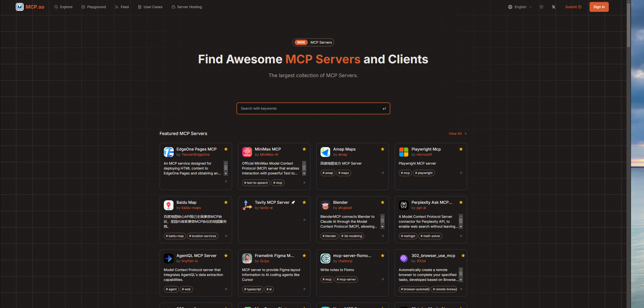644x308 pixels.
Task: Switch theme using the sun icon
Action: (541, 7)
